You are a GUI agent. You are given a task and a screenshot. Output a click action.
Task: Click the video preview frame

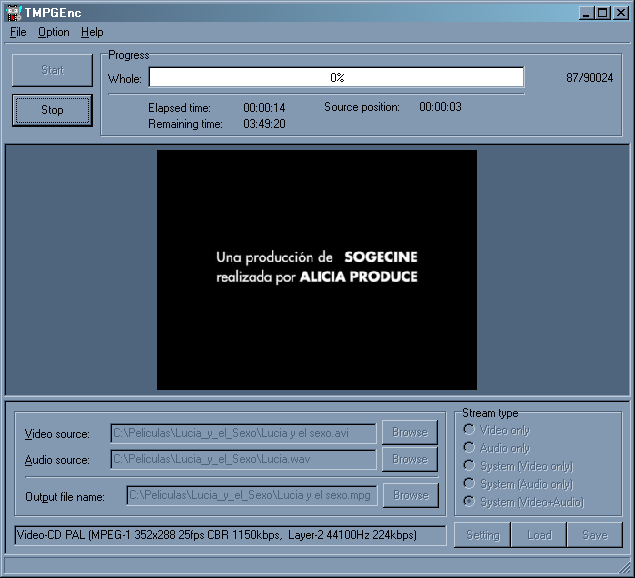(317, 270)
